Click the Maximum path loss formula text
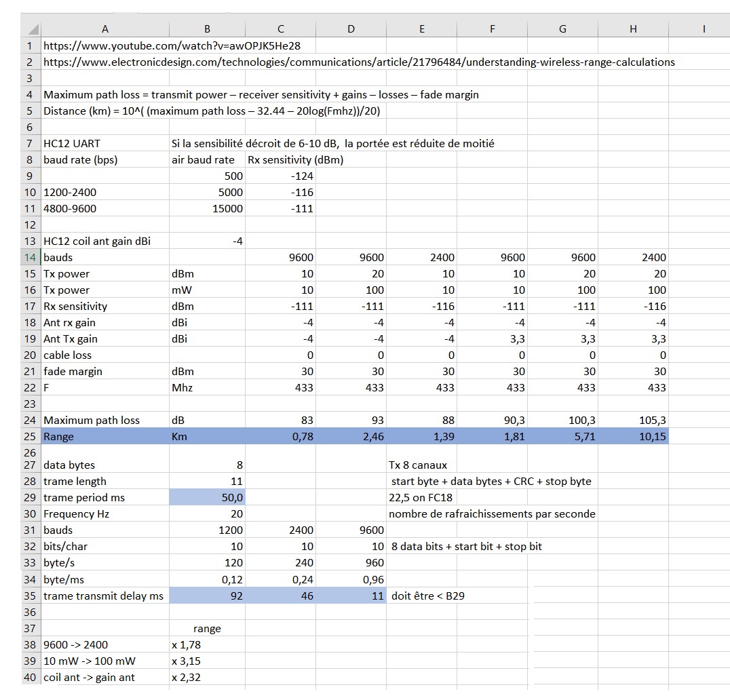Image resolution: width=730 pixels, height=700 pixels. 261,95
